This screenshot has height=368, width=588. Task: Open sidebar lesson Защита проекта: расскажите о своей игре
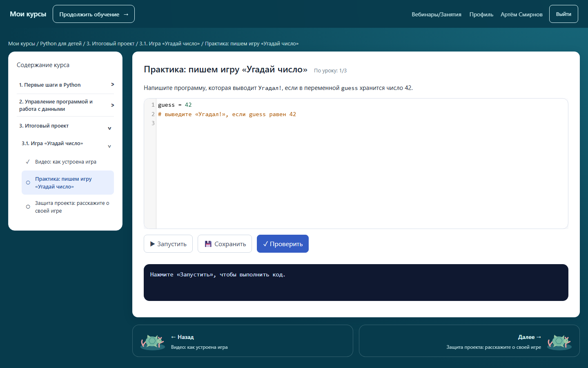(68, 207)
